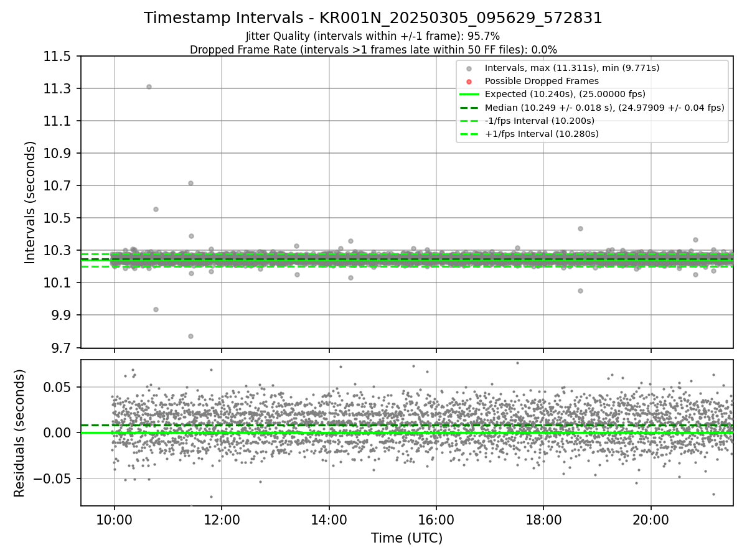747x560 pixels.
Task: Click the minimum outlier point at 9.771 seconds
Action: (190, 336)
